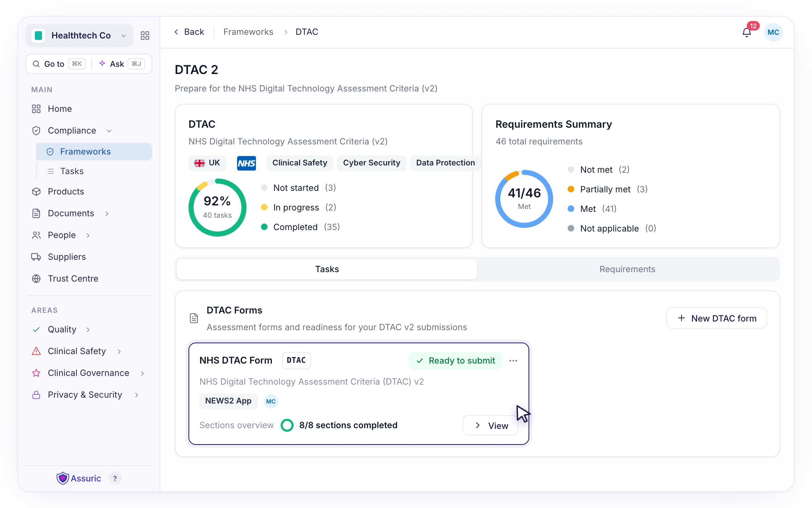The width and height of the screenshot is (812, 508).
Task: Expand the Quality area chevron
Action: coord(88,329)
